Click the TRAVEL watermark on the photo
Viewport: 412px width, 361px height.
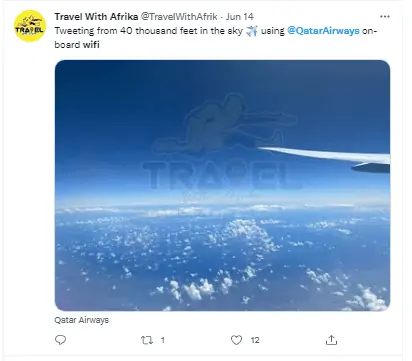(222, 176)
